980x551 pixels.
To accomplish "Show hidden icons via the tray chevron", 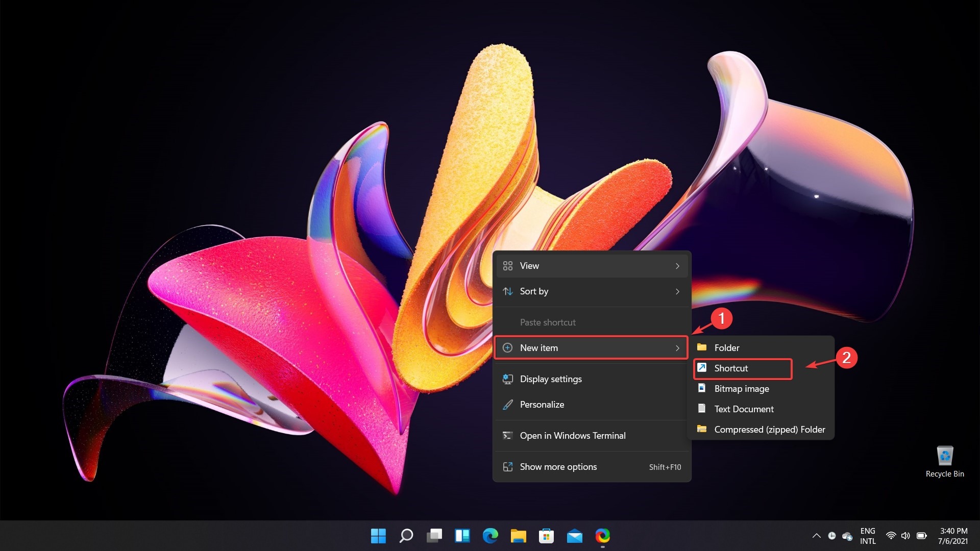I will [816, 536].
